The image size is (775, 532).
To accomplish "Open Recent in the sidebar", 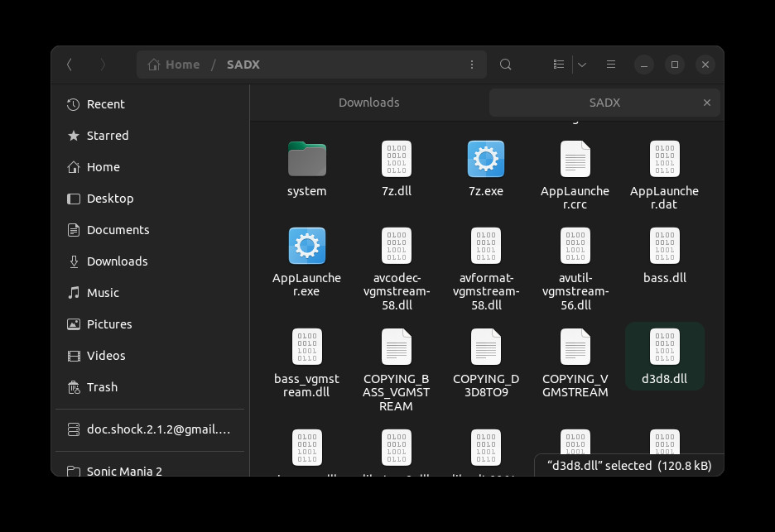I will (x=105, y=104).
